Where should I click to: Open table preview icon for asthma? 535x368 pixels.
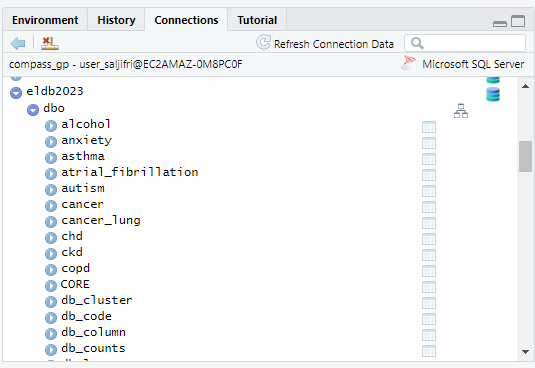pos(429,159)
